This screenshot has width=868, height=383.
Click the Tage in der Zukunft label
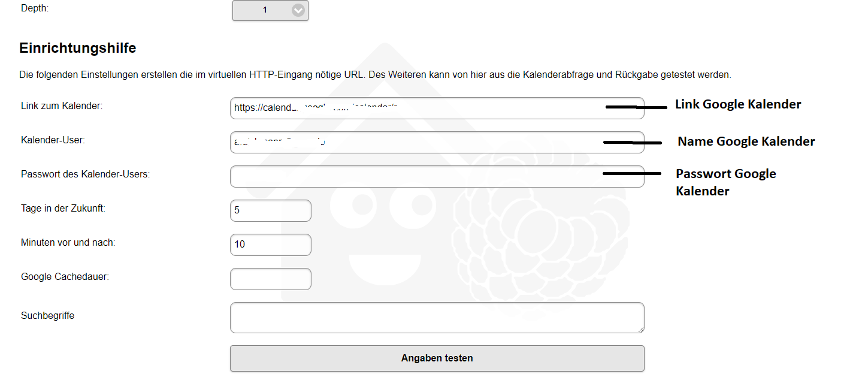pos(63,208)
